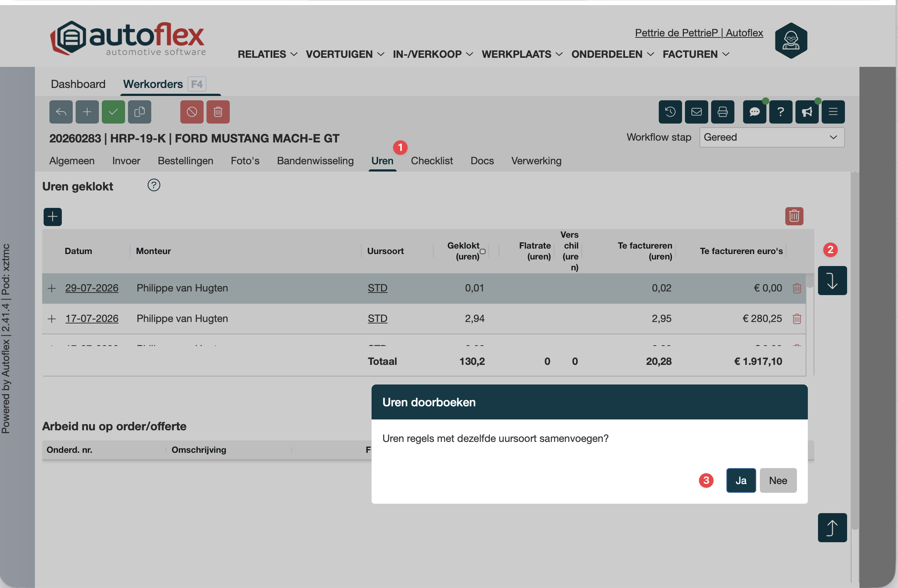Open the ONDERDELEN menu
The width and height of the screenshot is (898, 588).
tap(613, 54)
